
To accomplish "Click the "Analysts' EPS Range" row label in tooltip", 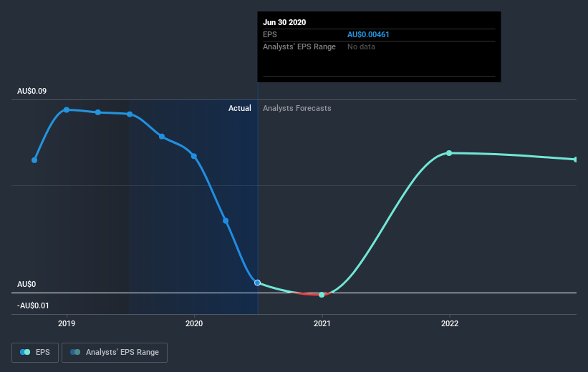I will point(299,46).
